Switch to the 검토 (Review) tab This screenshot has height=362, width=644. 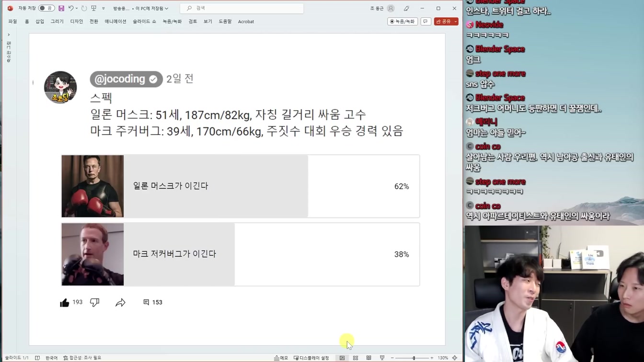point(193,22)
